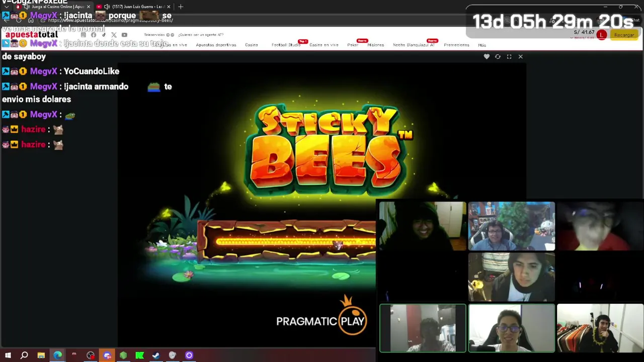This screenshot has width=644, height=362.
Task: Open the apuestatotal TikTok icon link
Action: point(104,35)
